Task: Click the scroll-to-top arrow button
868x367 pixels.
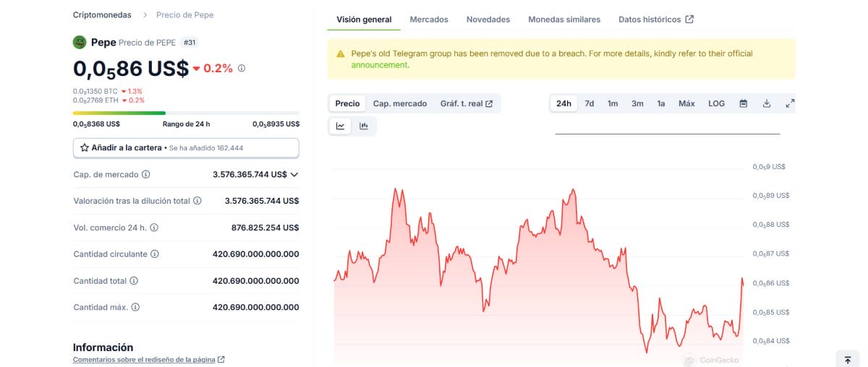Action: pos(848,360)
